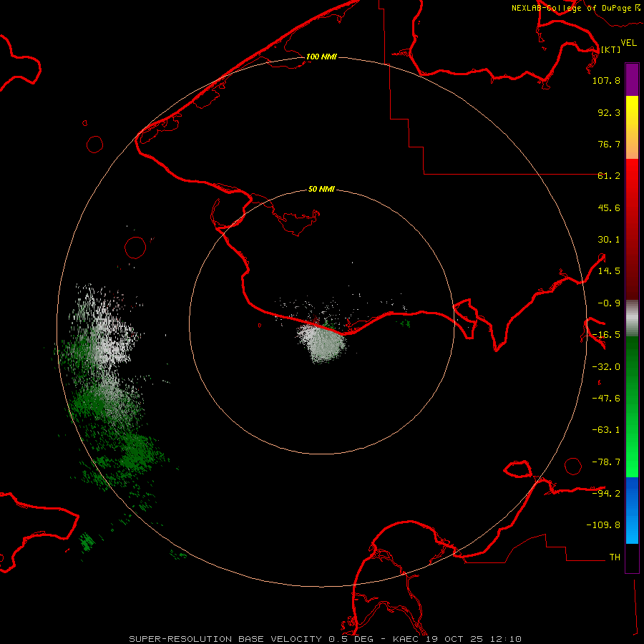Click the NEXLAB-College of DuPage label
644x644 pixels.
pos(575,8)
